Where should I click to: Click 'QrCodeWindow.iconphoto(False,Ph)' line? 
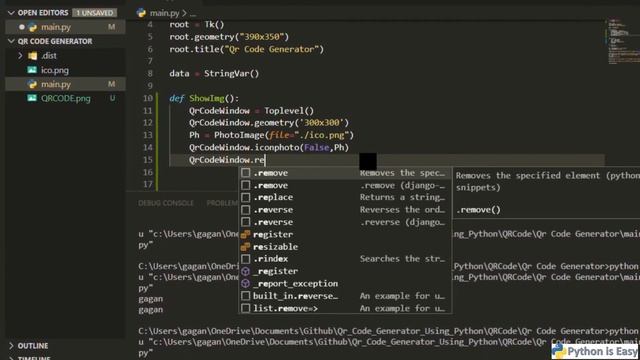[x=269, y=148]
